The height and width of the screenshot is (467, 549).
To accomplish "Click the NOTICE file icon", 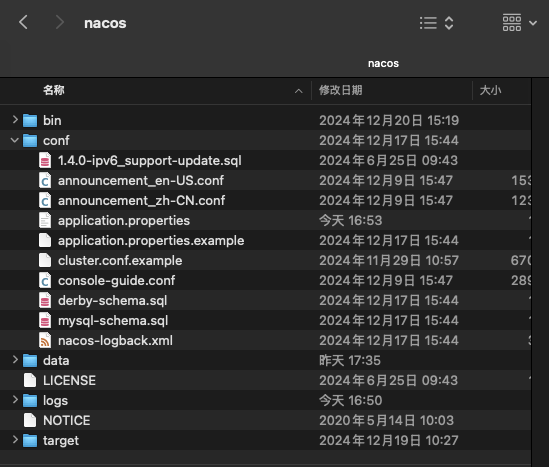I will click(x=30, y=420).
